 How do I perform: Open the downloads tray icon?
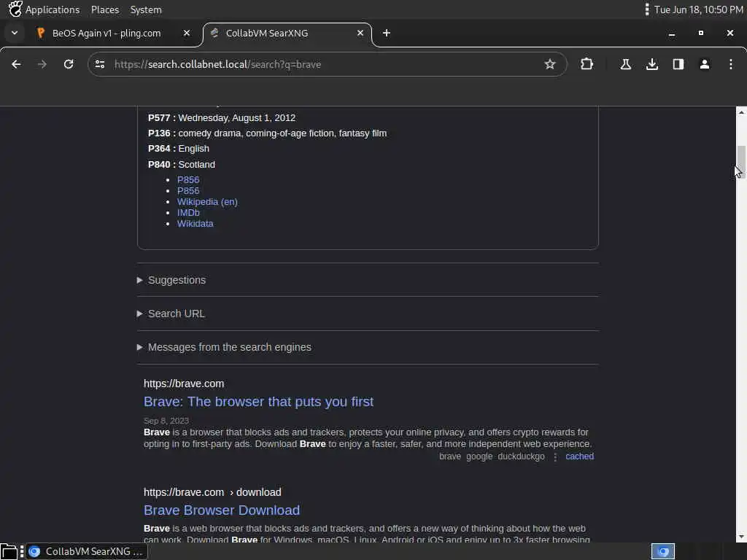coord(651,64)
